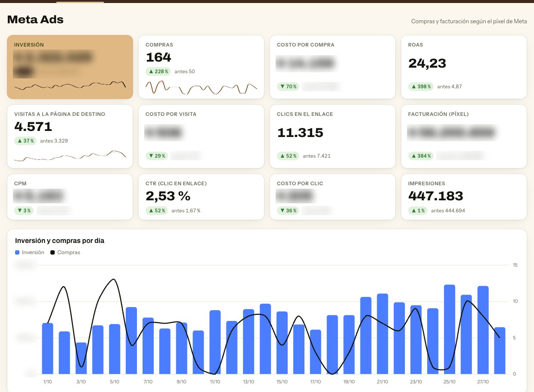
Task: Click the down-arrow 70 % badge
Action: pos(289,87)
